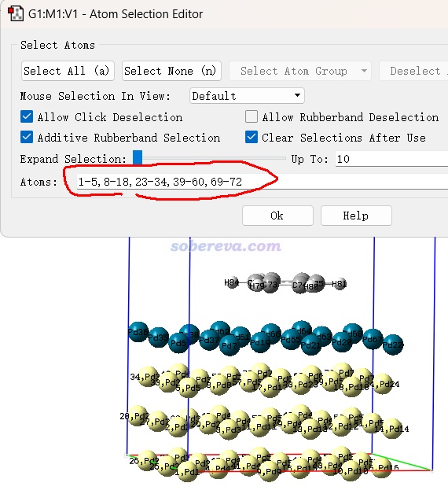Enable Allow Rubberband Deselection checkbox
Screen dimensions: 448x494
252,117
